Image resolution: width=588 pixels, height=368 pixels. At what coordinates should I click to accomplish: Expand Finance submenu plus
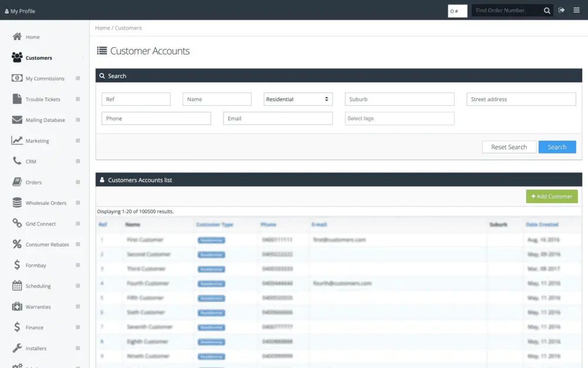78,327
